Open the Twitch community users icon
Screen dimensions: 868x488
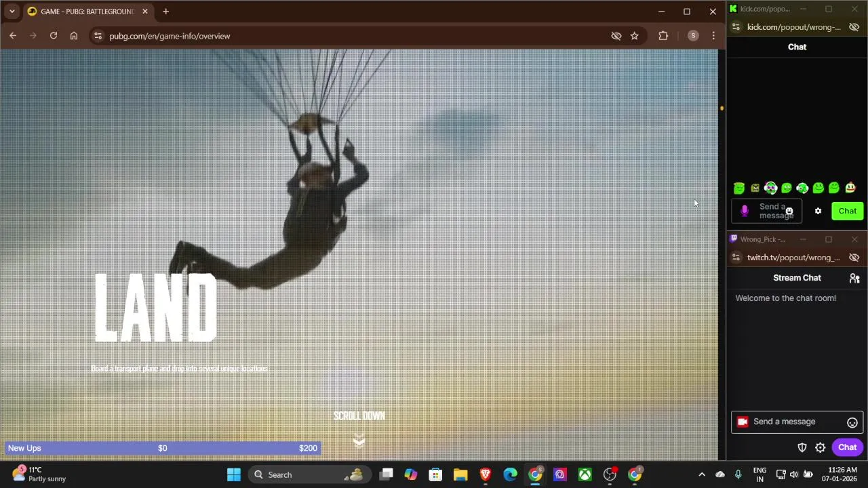click(854, 278)
